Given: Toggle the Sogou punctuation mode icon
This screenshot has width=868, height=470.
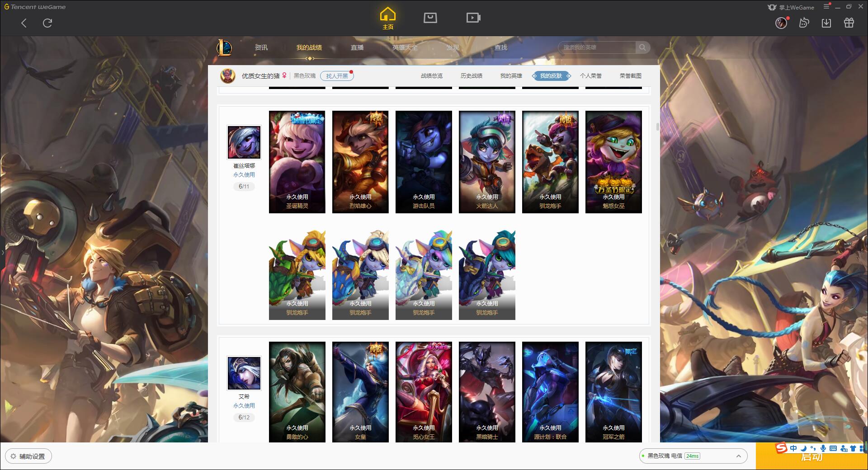Looking at the screenshot, I should 813,448.
